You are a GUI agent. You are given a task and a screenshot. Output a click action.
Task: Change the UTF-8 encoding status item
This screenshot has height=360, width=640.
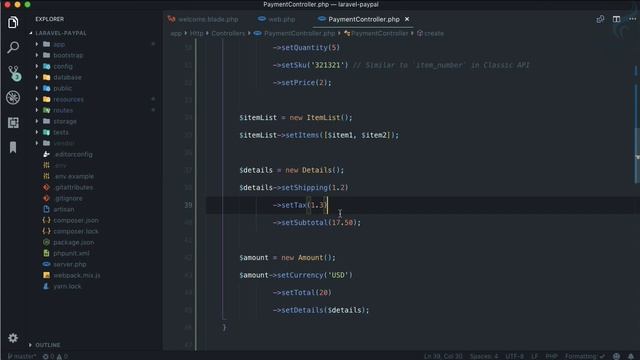point(514,356)
